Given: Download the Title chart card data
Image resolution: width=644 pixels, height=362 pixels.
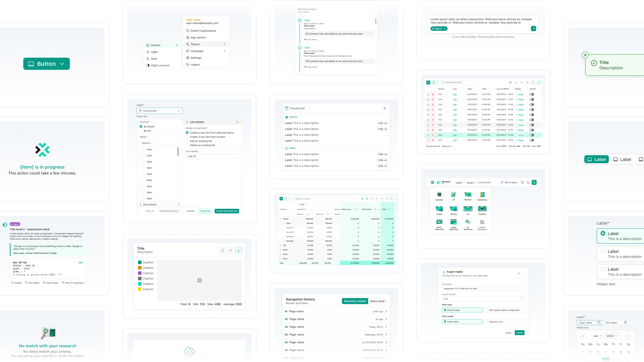Looking at the screenshot, I should tap(239, 250).
